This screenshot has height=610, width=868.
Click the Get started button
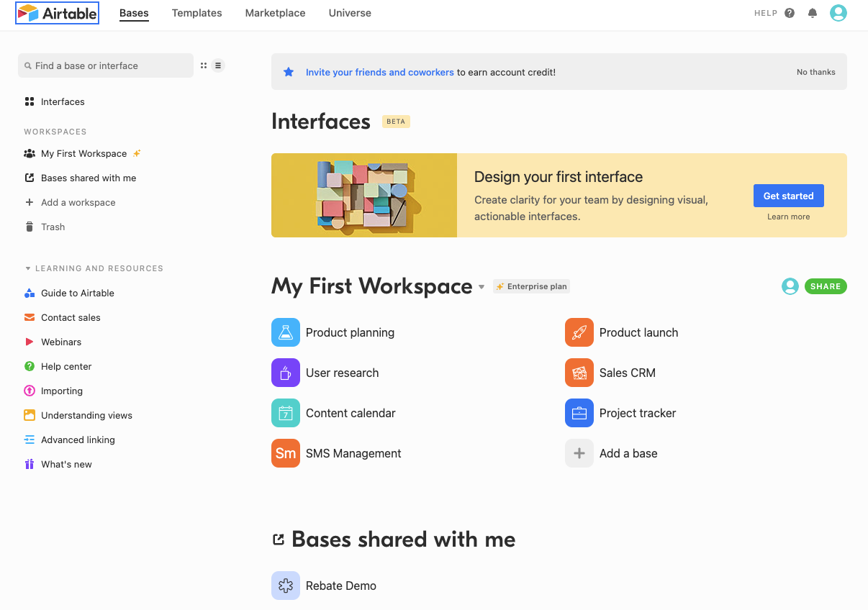click(789, 196)
